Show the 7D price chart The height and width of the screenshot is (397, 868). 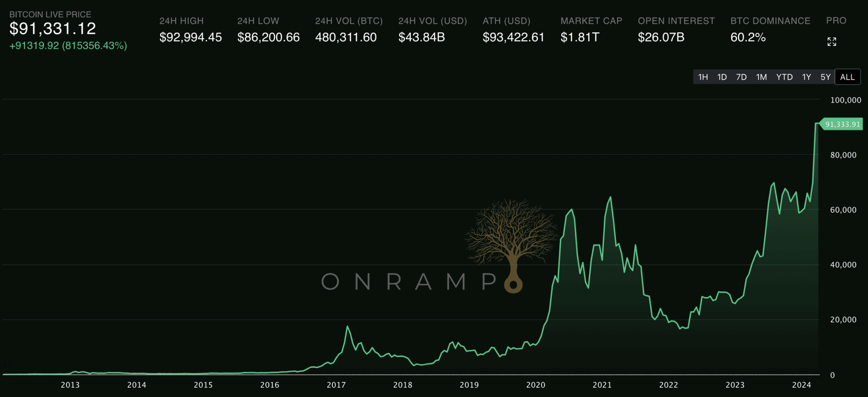pos(741,77)
